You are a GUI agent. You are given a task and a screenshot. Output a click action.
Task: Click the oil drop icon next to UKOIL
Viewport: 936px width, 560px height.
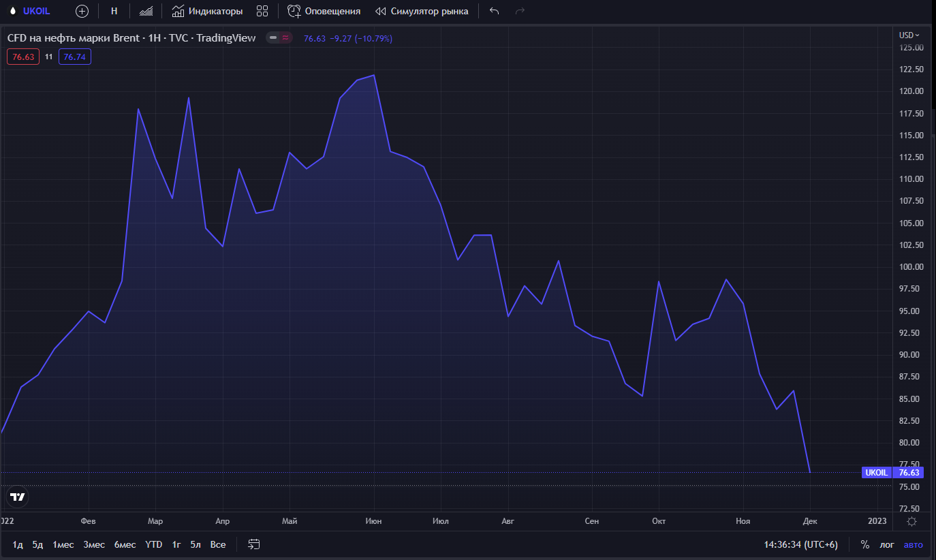(13, 11)
